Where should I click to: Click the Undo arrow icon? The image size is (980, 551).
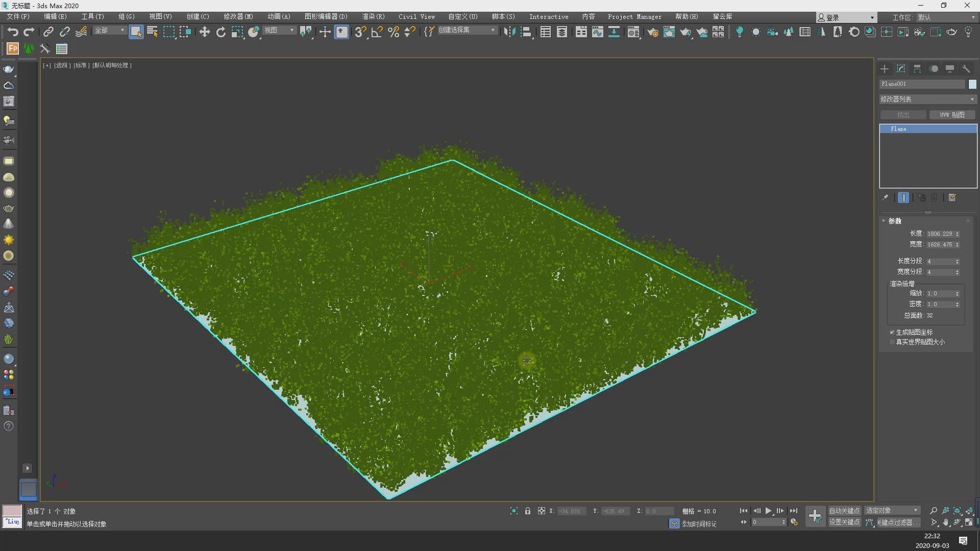(12, 32)
